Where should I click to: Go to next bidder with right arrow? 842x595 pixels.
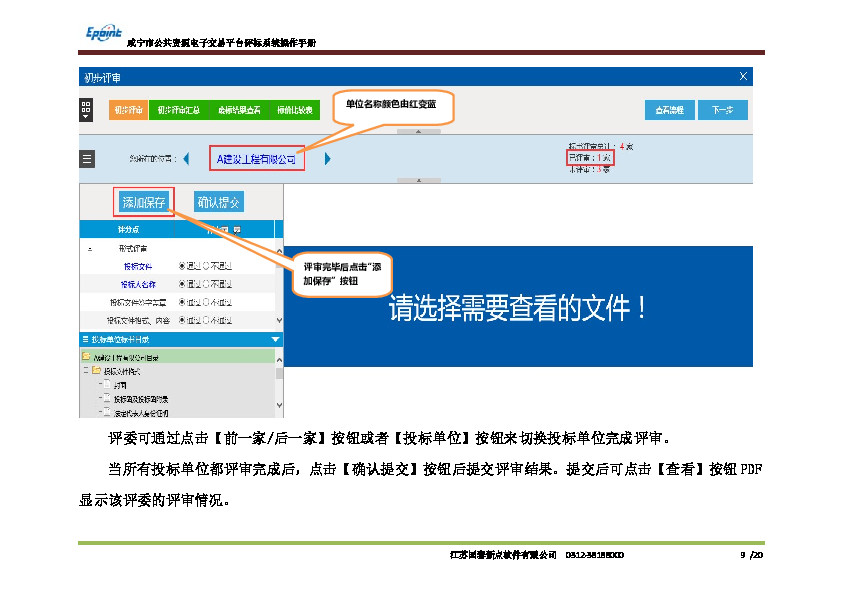pos(327,159)
